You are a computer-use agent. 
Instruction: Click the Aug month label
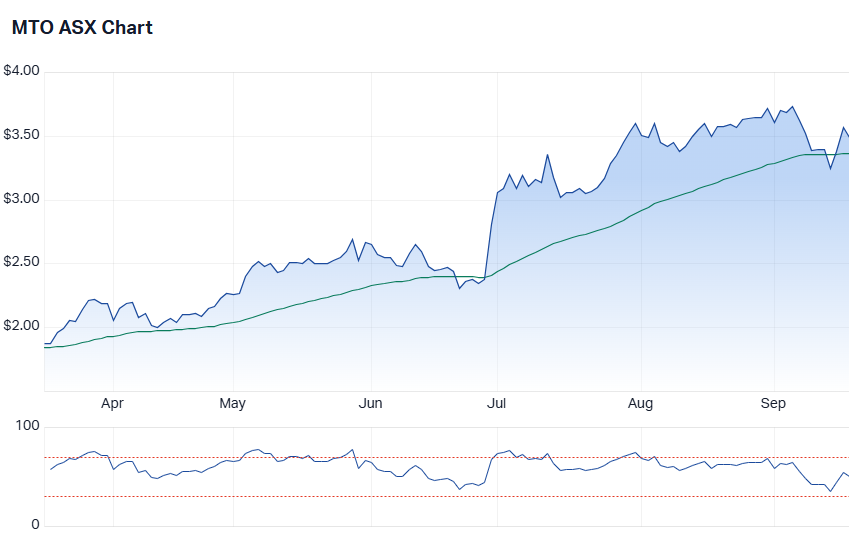[x=640, y=403]
